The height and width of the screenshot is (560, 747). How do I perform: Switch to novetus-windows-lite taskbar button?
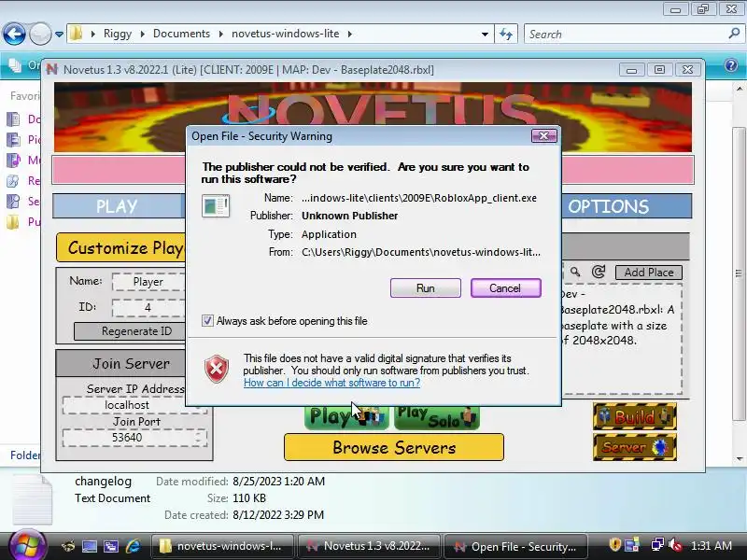[x=222, y=546]
